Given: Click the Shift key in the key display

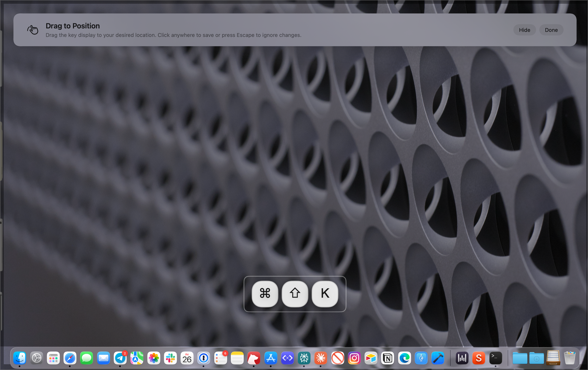Looking at the screenshot, I should click(295, 294).
